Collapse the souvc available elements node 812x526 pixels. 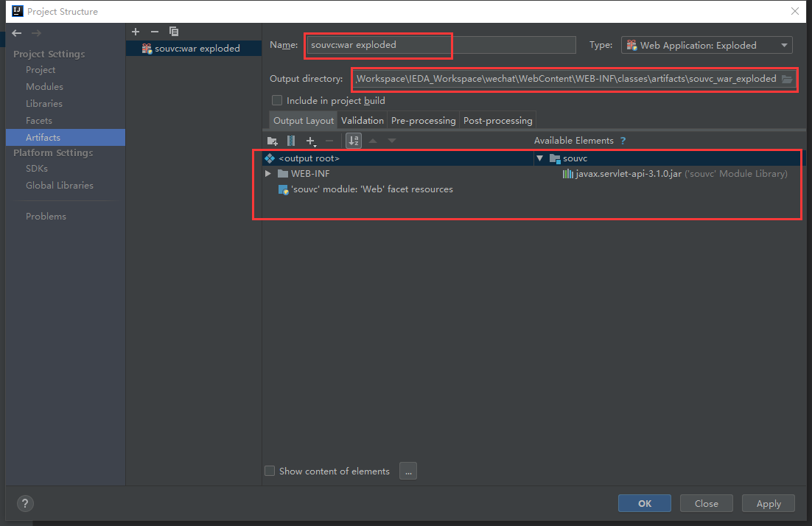click(539, 158)
